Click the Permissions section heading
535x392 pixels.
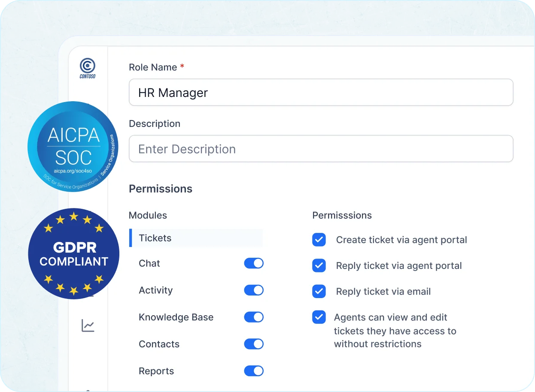pyautogui.click(x=161, y=189)
